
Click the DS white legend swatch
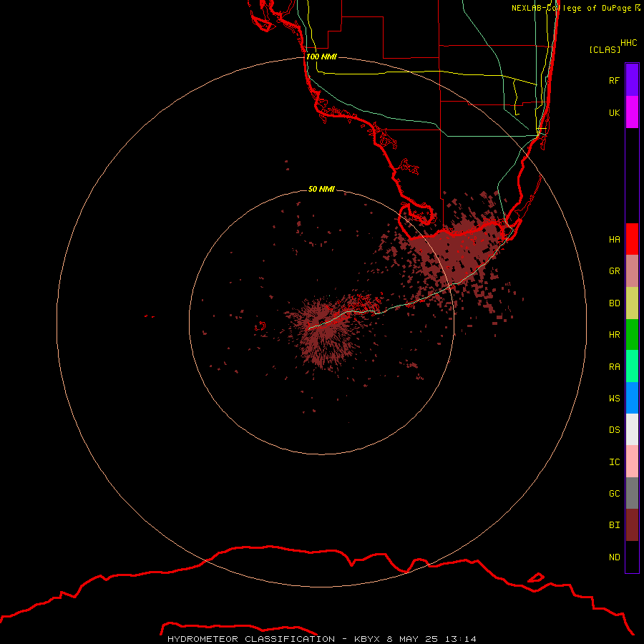pyautogui.click(x=632, y=429)
